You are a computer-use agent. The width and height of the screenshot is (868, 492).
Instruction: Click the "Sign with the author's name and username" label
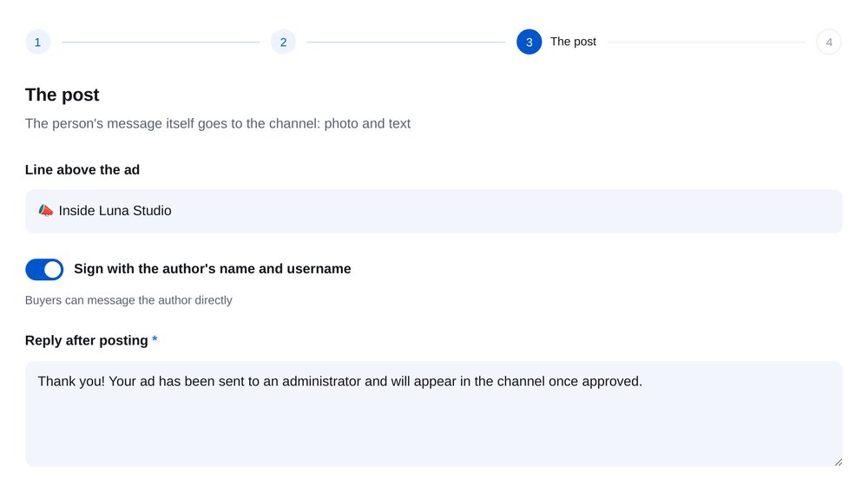[213, 269]
